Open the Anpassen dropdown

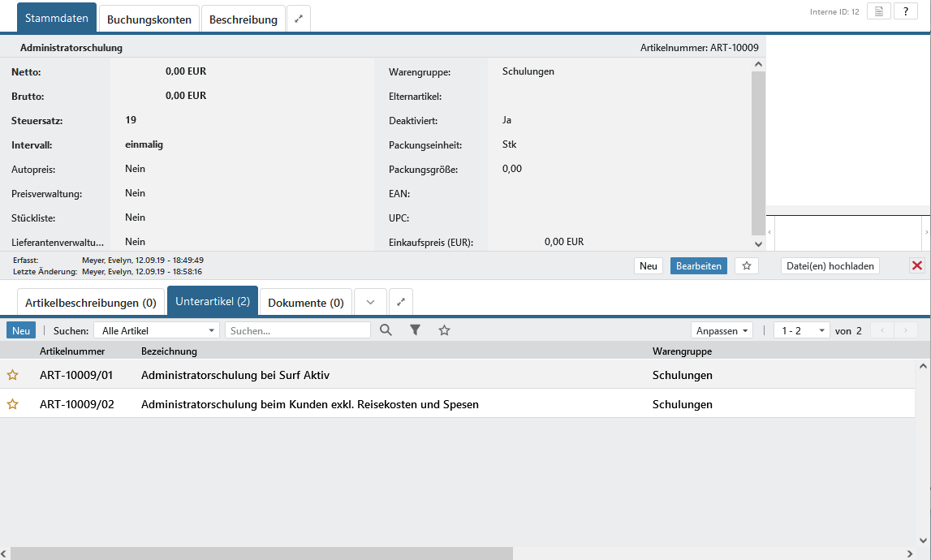(722, 330)
